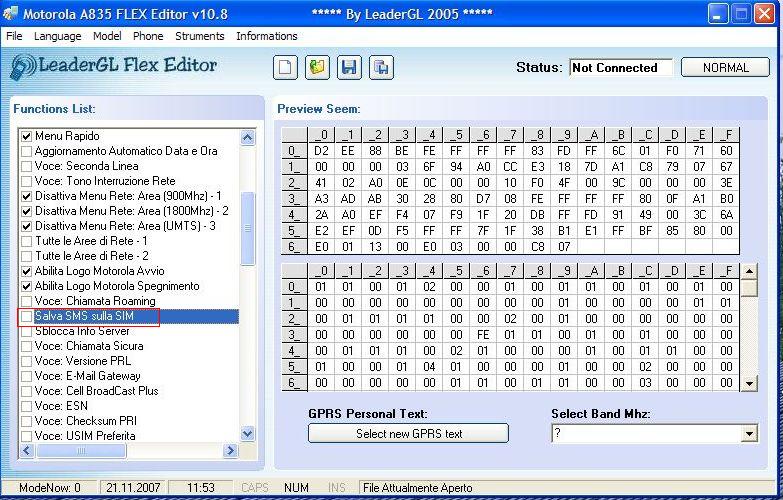Tick Voce: Checksum PRI checkbox
Screen dimensions: 783x500
[26, 421]
